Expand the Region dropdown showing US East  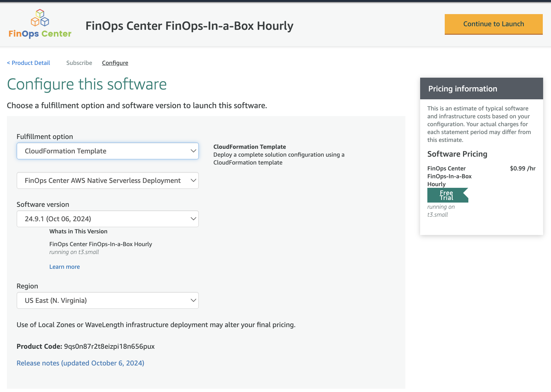(x=108, y=301)
